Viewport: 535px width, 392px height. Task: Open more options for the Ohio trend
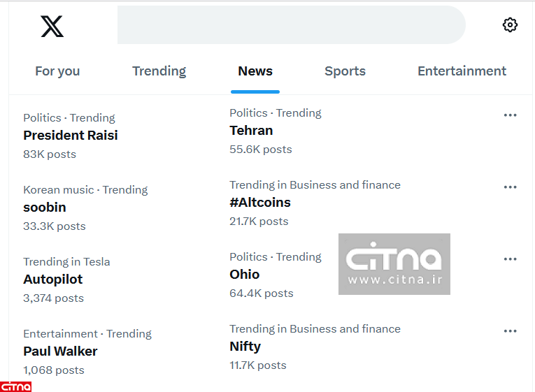[510, 259]
